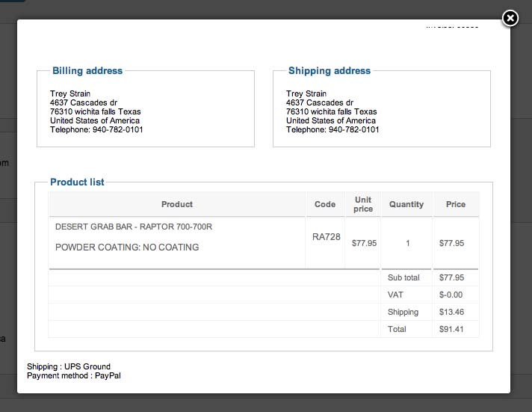Select the Price column header
The height and width of the screenshot is (412, 532).
456,204
